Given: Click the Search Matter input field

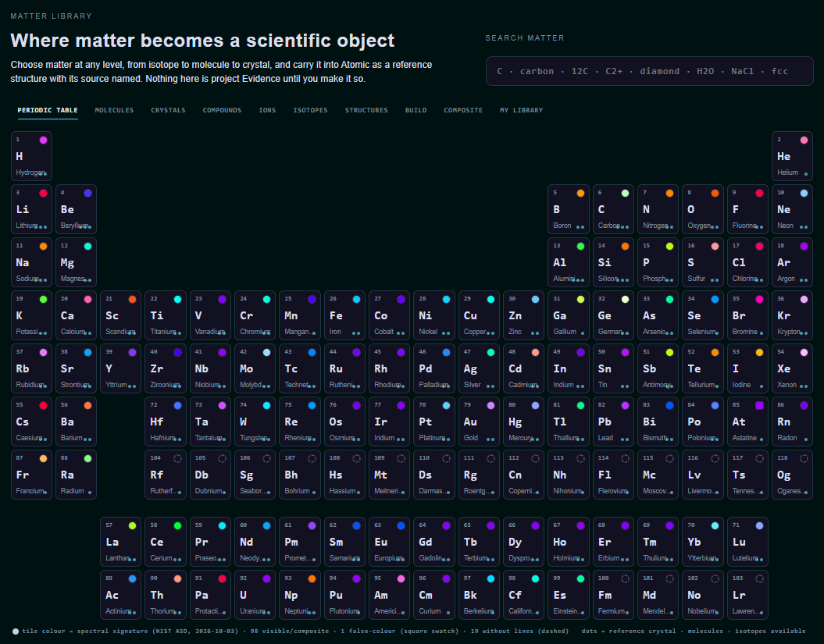Looking at the screenshot, I should click(x=650, y=71).
